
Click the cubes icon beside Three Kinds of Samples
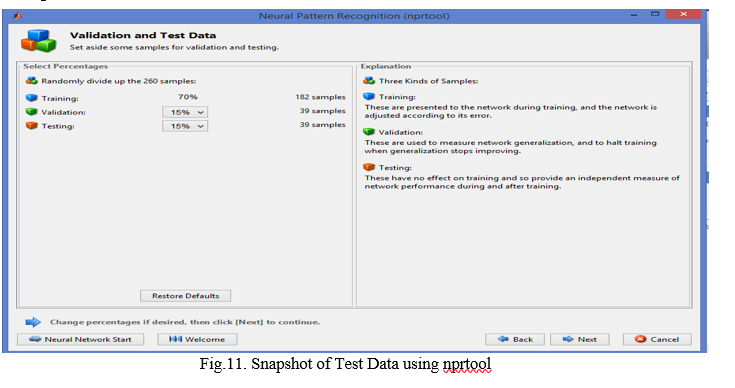tap(369, 81)
